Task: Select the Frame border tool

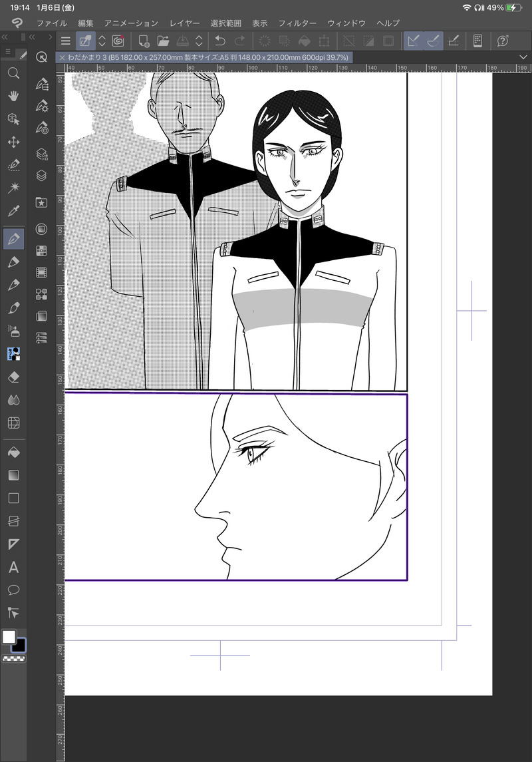Action: click(x=13, y=521)
